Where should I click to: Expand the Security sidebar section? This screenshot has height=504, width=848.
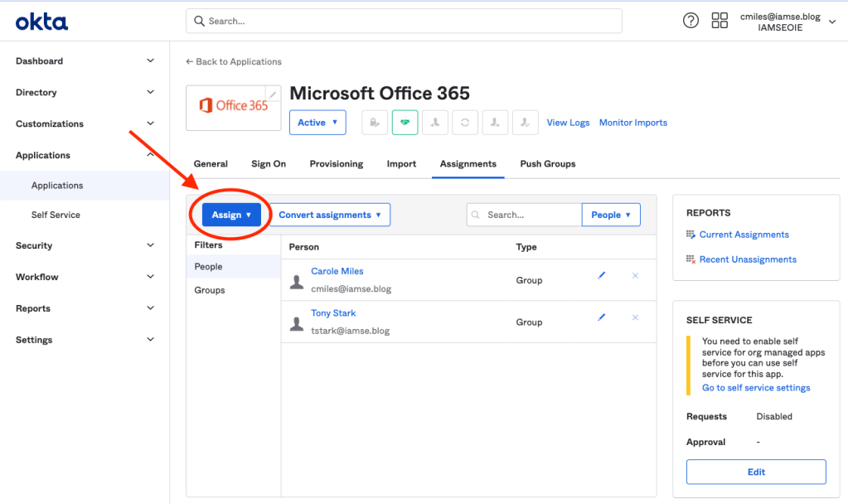point(85,245)
